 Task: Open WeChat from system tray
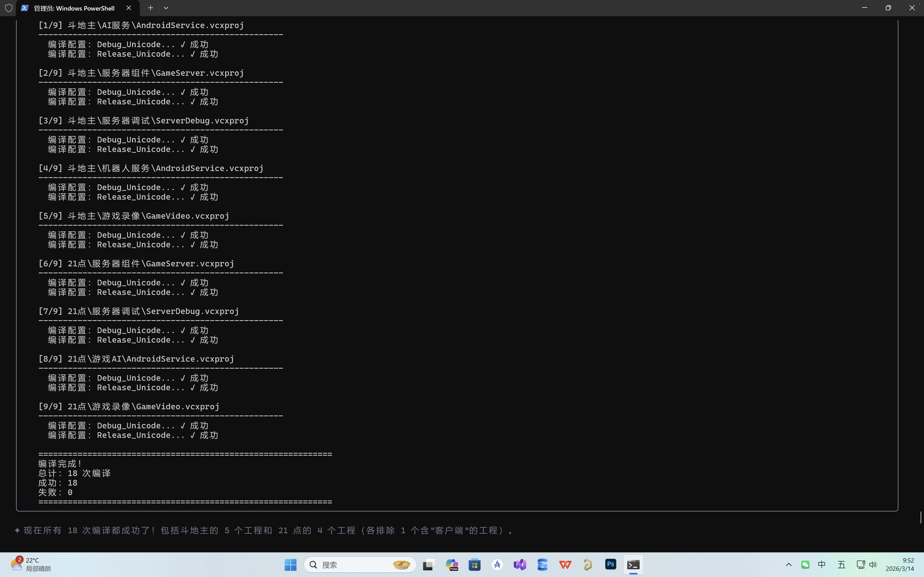[805, 564]
